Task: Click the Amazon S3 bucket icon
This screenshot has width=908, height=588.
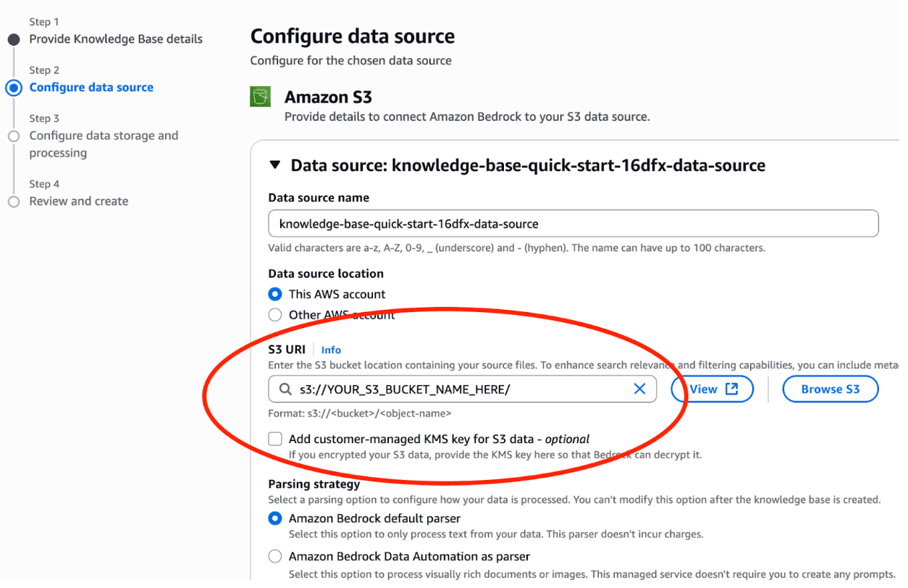Action: 260,96
